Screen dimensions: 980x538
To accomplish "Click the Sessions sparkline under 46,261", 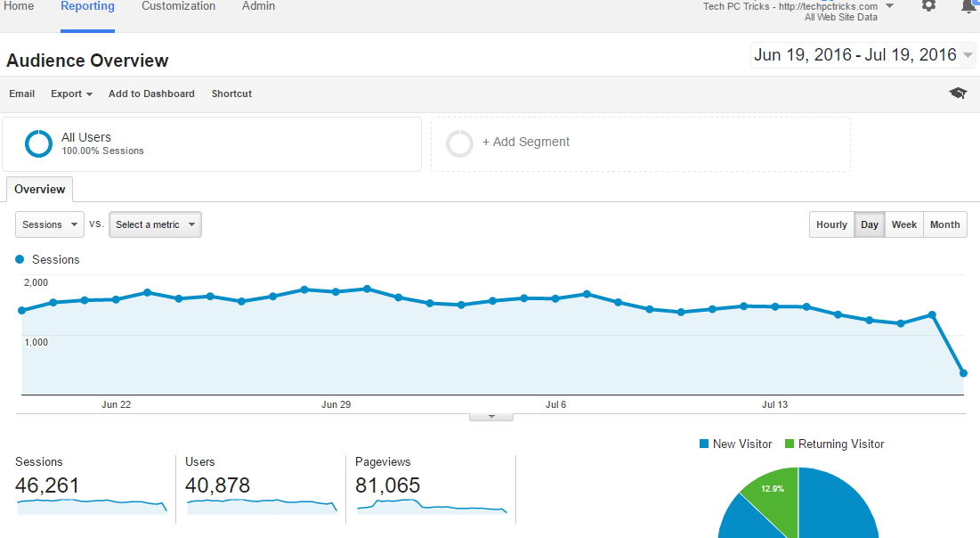I will click(x=92, y=505).
